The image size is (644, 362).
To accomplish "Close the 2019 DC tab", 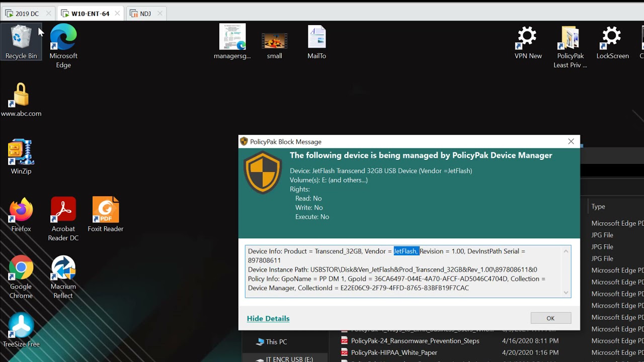I will coord(48,14).
